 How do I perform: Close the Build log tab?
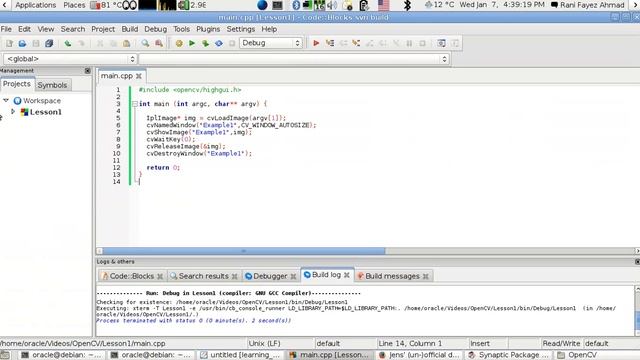coord(347,275)
